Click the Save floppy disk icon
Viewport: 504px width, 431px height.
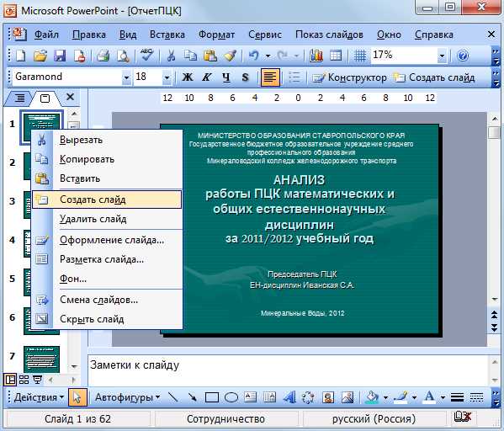(x=60, y=56)
